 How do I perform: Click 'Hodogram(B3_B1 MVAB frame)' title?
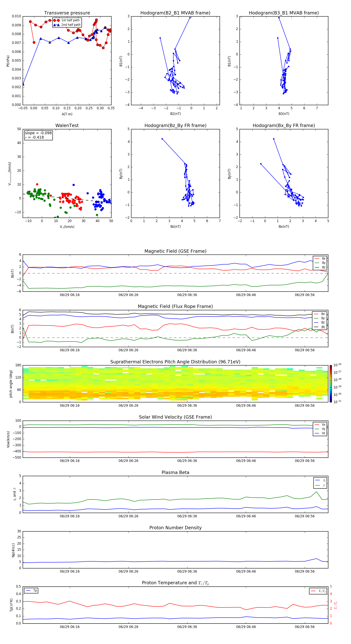(284, 13)
